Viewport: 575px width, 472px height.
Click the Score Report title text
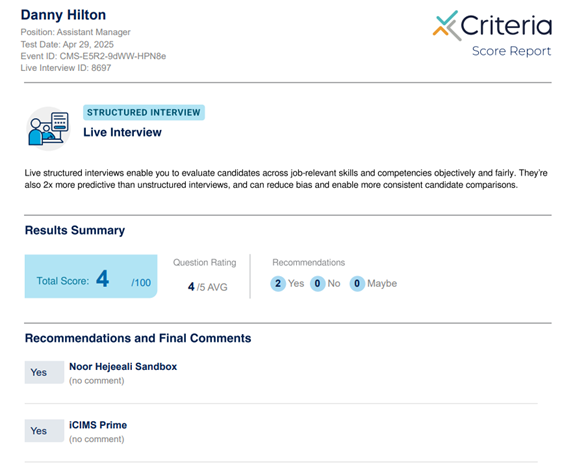(511, 51)
